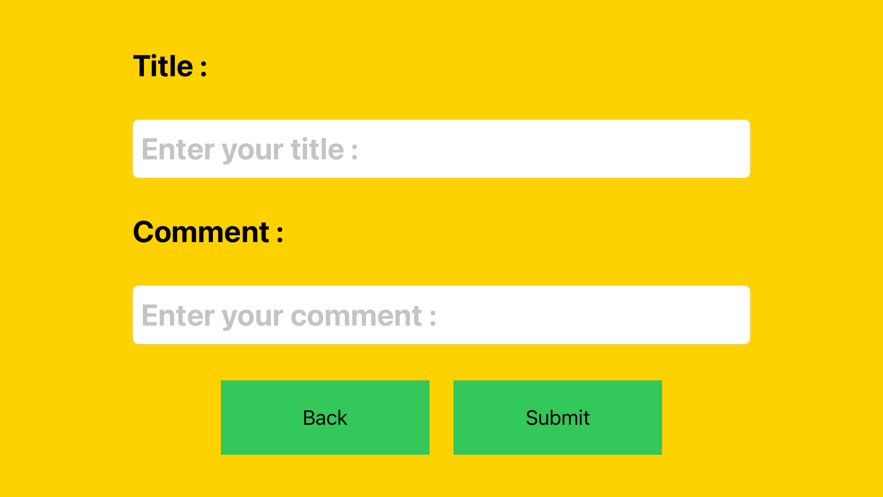
Task: Click the gray 'Enter your title :' placeholder
Action: (249, 150)
